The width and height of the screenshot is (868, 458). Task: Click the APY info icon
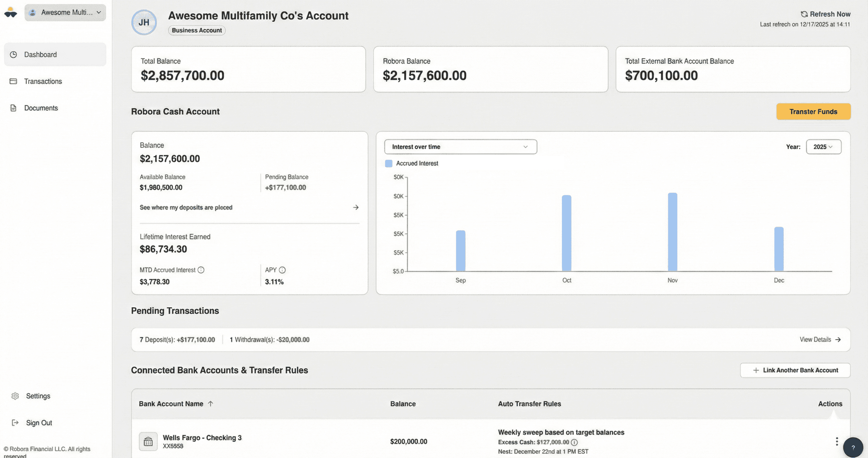(282, 270)
